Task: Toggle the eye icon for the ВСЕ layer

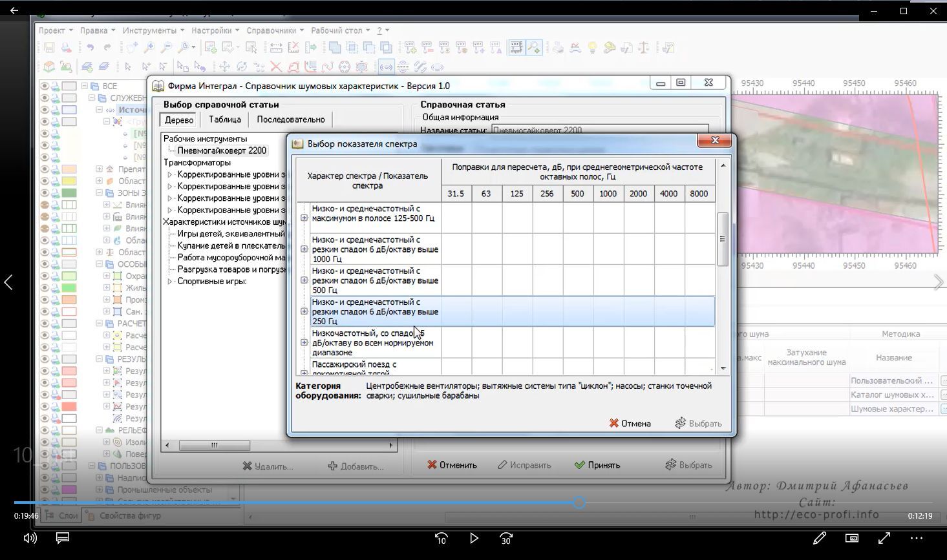Action: (x=45, y=86)
